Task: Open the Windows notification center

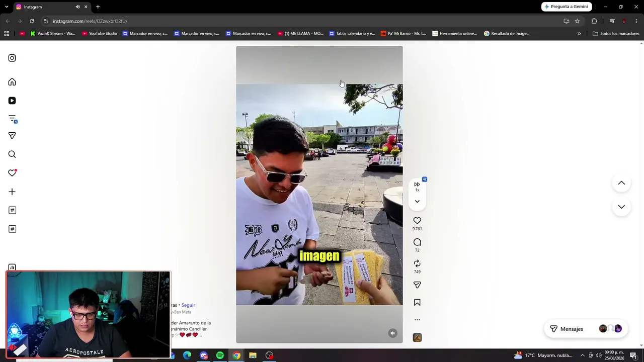Action: click(633, 355)
